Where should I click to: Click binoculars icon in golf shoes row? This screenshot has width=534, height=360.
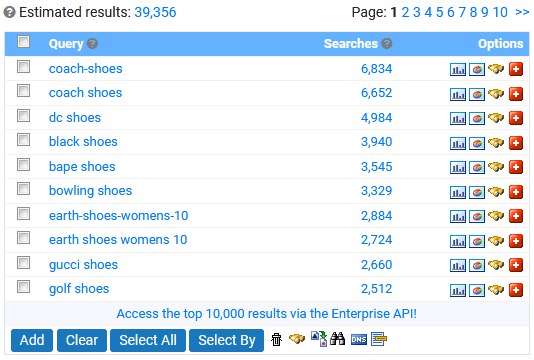coord(496,289)
